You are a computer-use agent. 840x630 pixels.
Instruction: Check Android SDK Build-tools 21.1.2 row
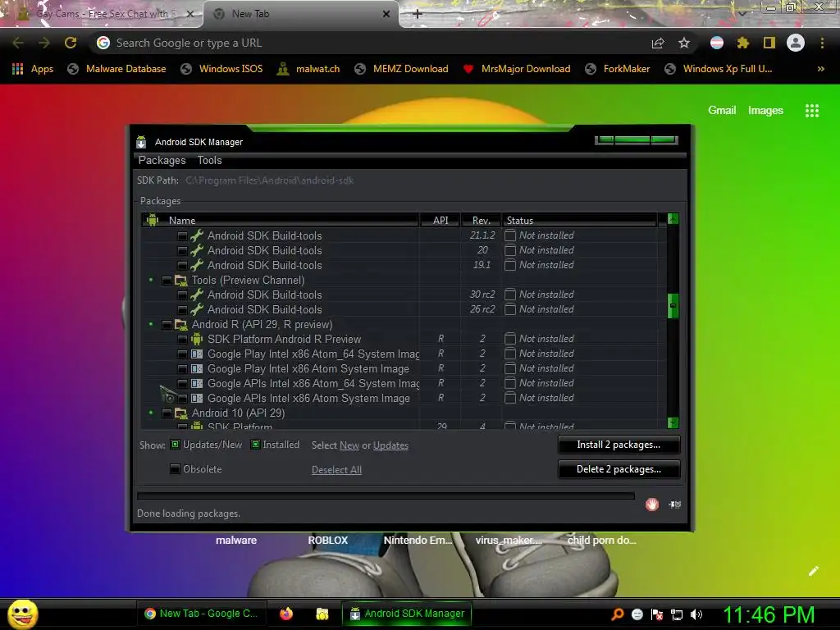[x=183, y=235]
